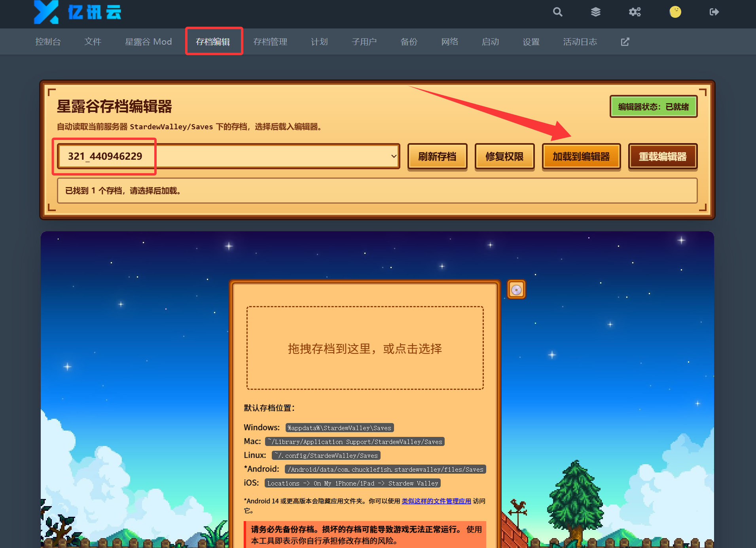Open the external link icon tab
Screen dimensions: 756x548
coord(625,42)
